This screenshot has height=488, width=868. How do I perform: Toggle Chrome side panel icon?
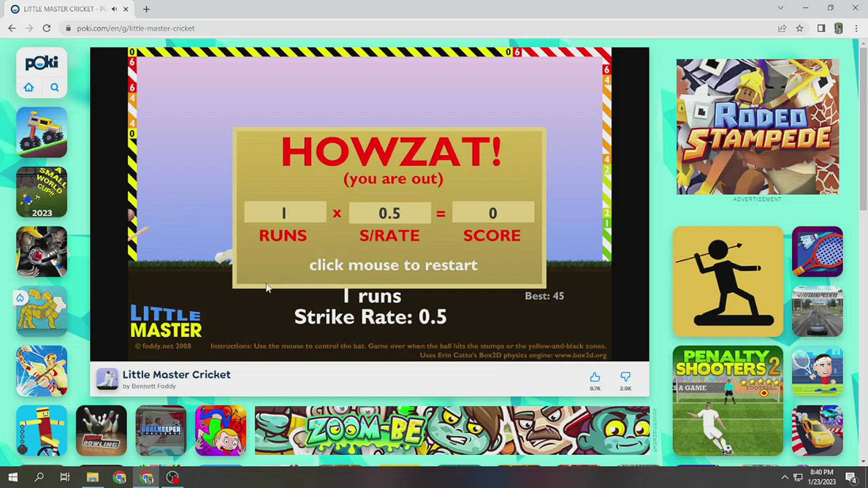[821, 28]
